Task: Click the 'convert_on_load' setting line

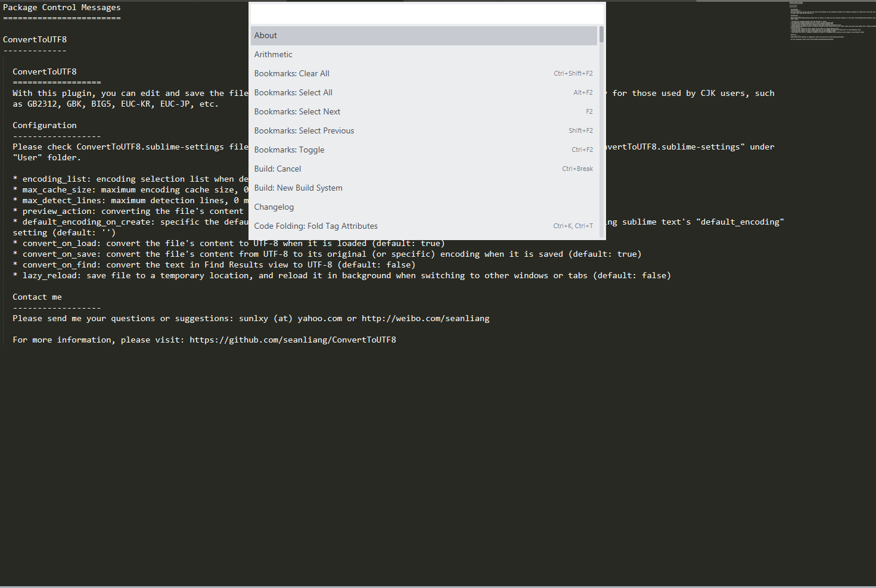Action: tap(229, 244)
